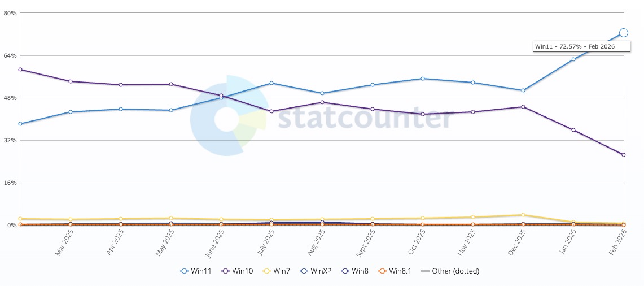644x286 pixels.
Task: Click the yellow Win7 legend marker
Action: [268, 271]
